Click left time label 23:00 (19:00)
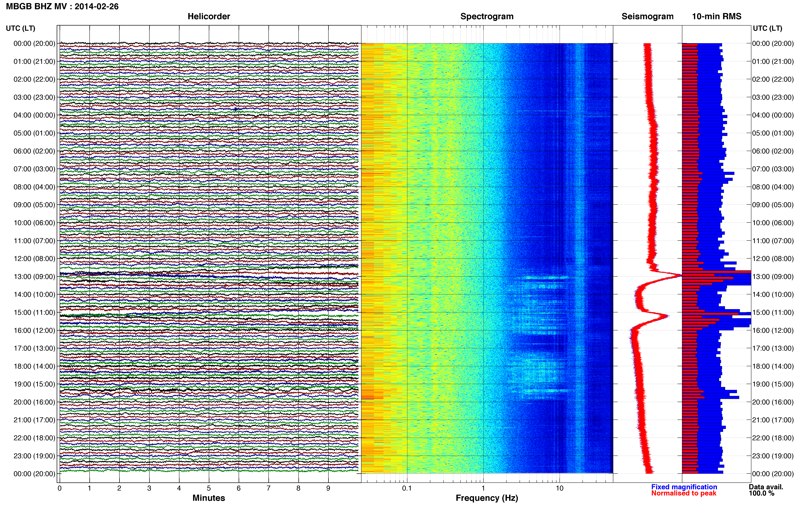The width and height of the screenshot is (812, 508). pyautogui.click(x=34, y=456)
